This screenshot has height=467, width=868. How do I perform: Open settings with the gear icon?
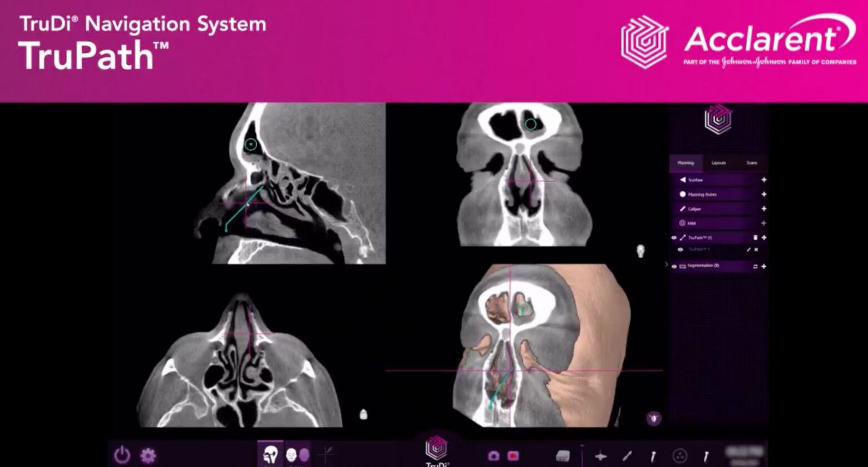coord(147,455)
